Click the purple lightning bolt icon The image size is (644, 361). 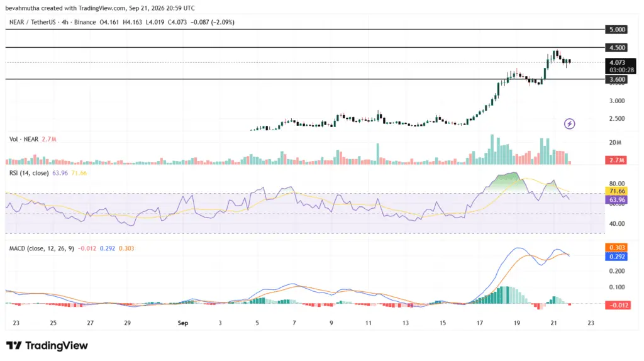569,124
